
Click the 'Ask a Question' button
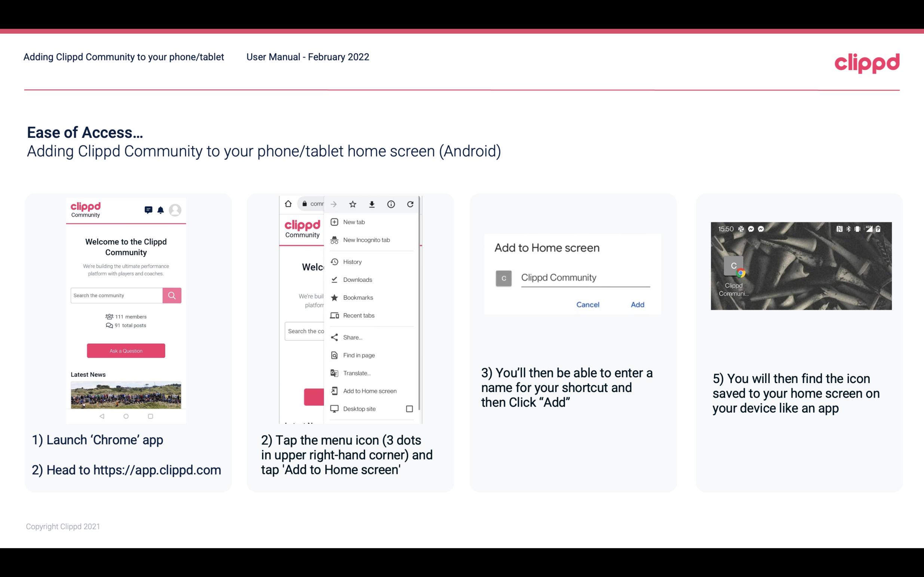(126, 350)
